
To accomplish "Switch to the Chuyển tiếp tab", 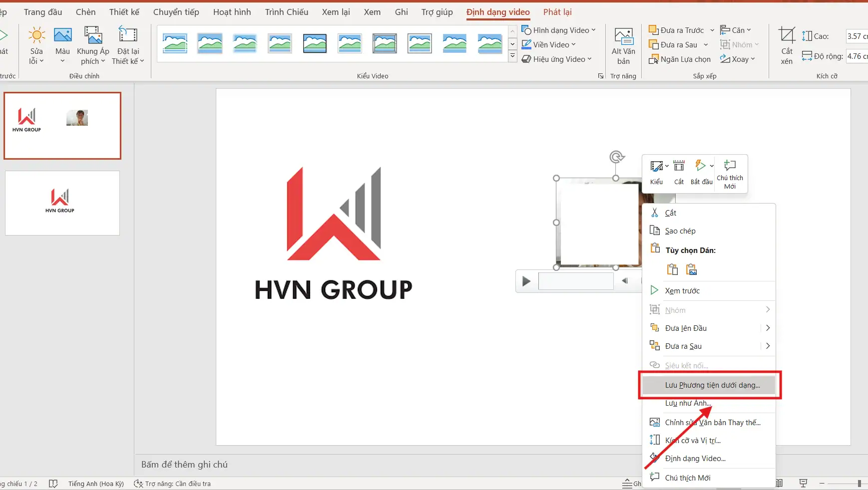I will pos(176,12).
